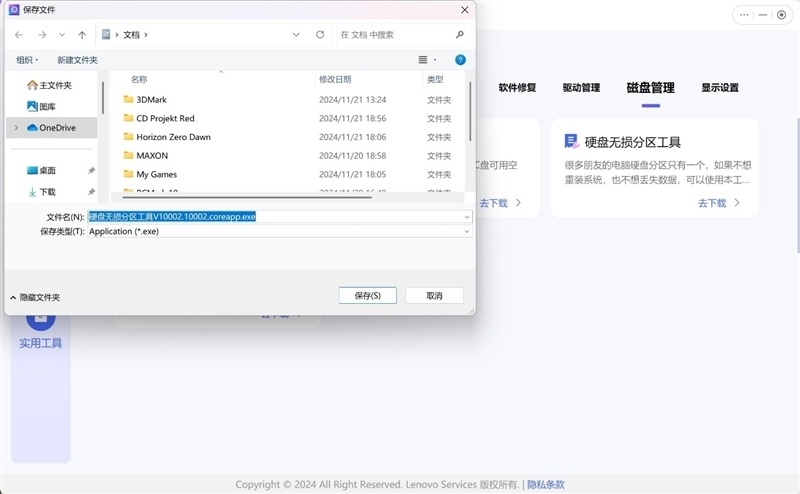
Task: Open the 下载 downloads quick-access folder
Action: point(47,191)
